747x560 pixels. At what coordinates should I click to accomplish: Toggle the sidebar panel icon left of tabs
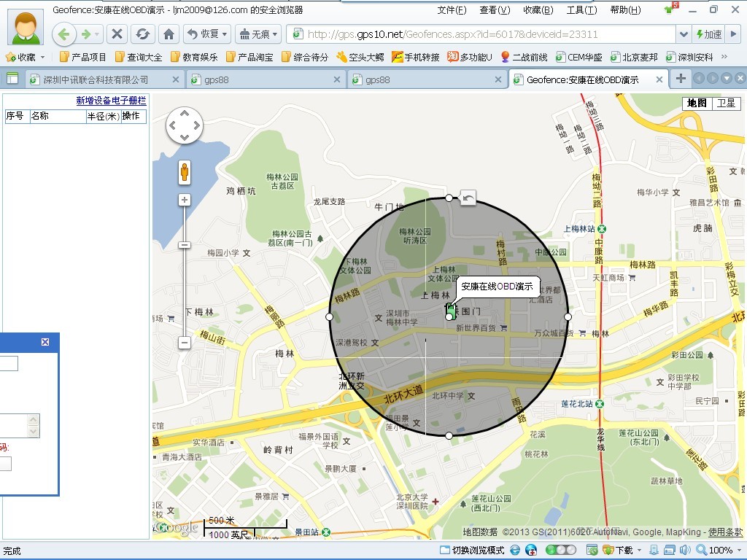click(x=12, y=79)
